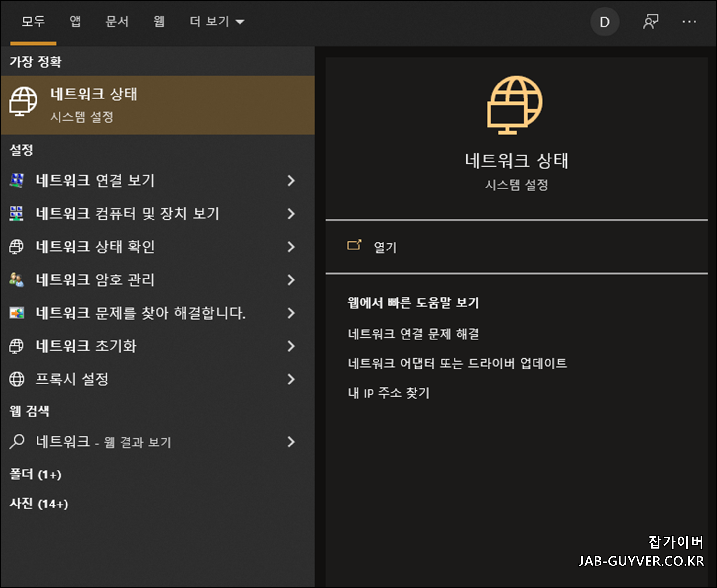Expand arrow next to 네트워크 초기화
717x588 pixels.
point(291,346)
